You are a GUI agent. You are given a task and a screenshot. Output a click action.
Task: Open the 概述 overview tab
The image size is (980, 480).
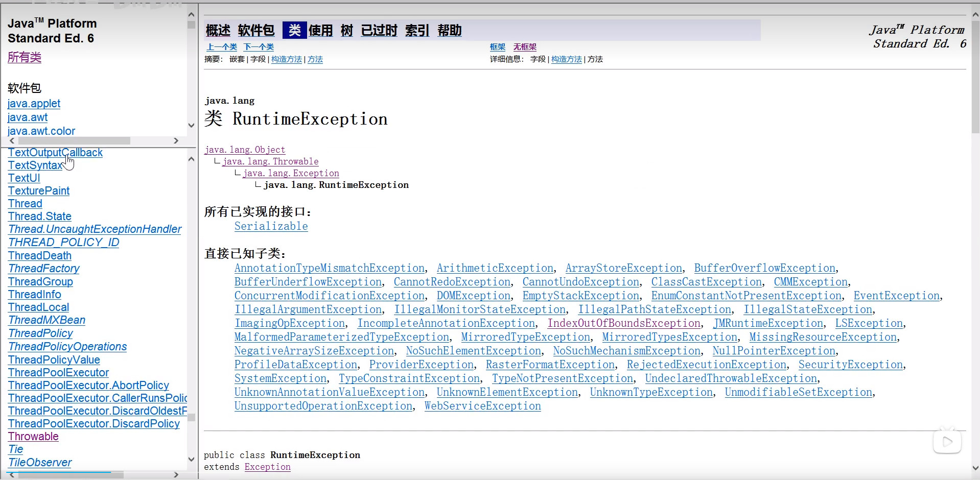click(x=218, y=31)
